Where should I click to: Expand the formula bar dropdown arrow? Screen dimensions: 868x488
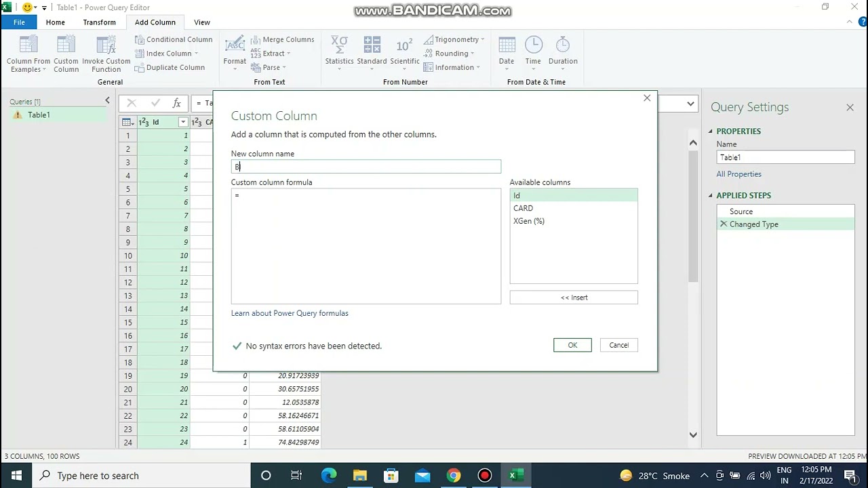(x=690, y=104)
